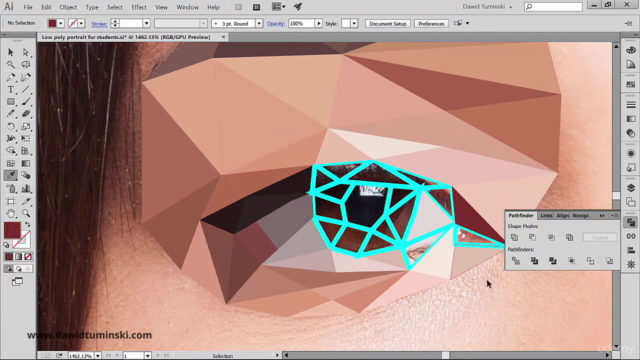The image size is (640, 360).
Task: Click the Document Setup button
Action: click(387, 24)
